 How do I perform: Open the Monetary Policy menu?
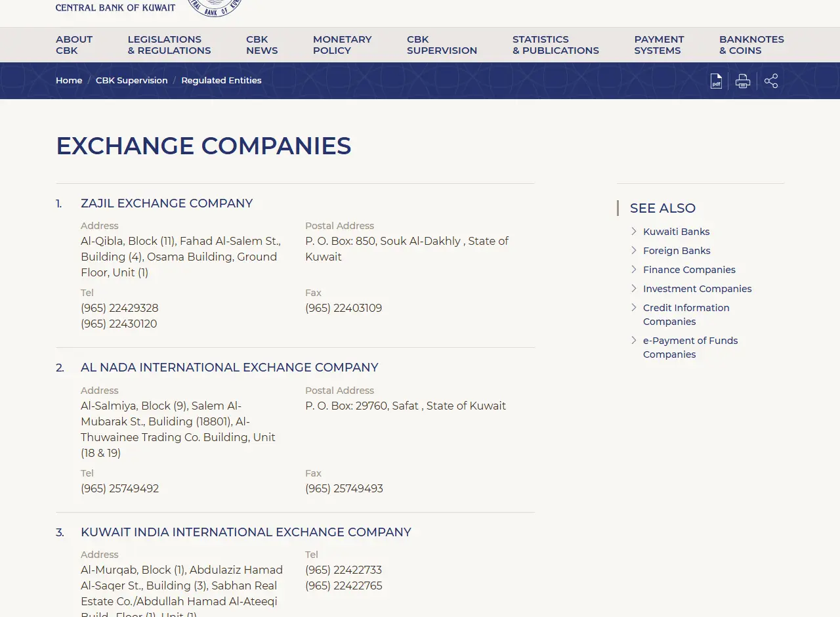pyautogui.click(x=342, y=45)
